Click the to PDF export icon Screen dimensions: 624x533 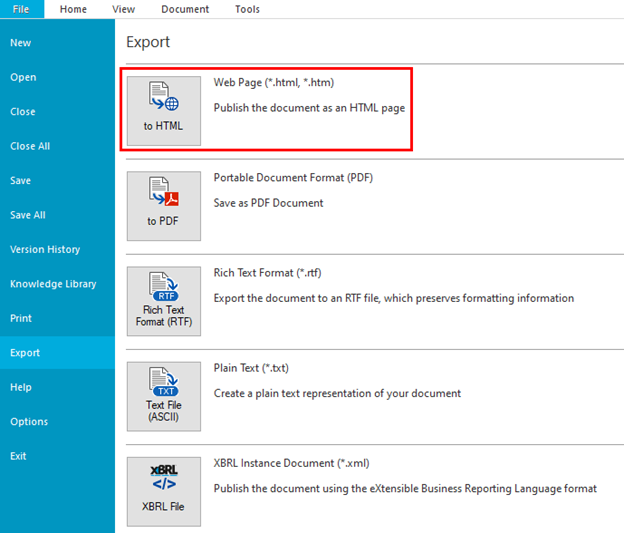[163, 204]
